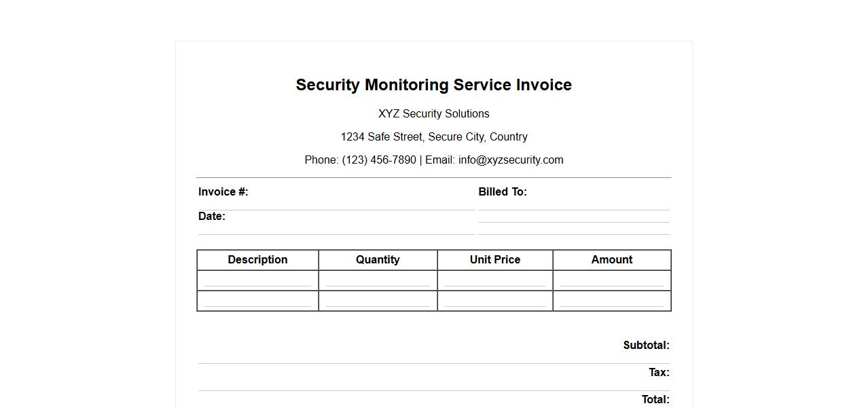Click second row Unit Price cell

coord(494,300)
